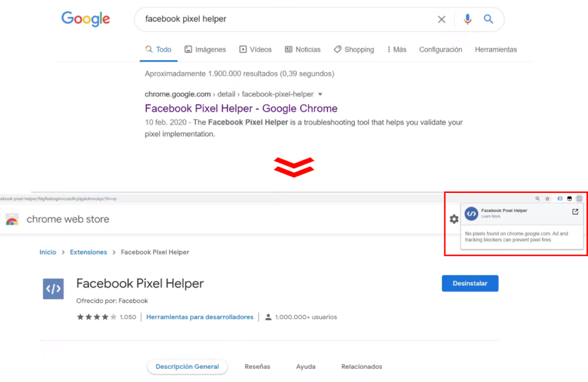Viewport: 588px width, 382px height.
Task: Open the Facebook Pixel Helper search result title
Action: point(241,108)
